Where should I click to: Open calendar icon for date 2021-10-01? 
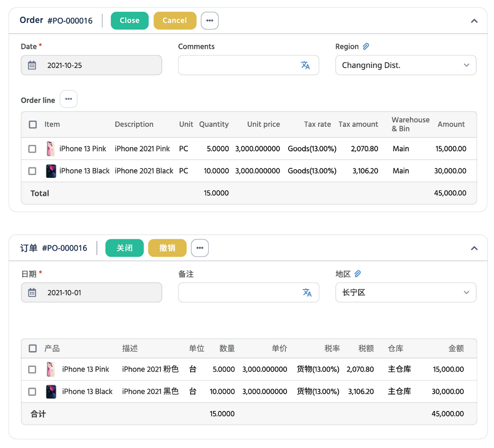tap(32, 292)
